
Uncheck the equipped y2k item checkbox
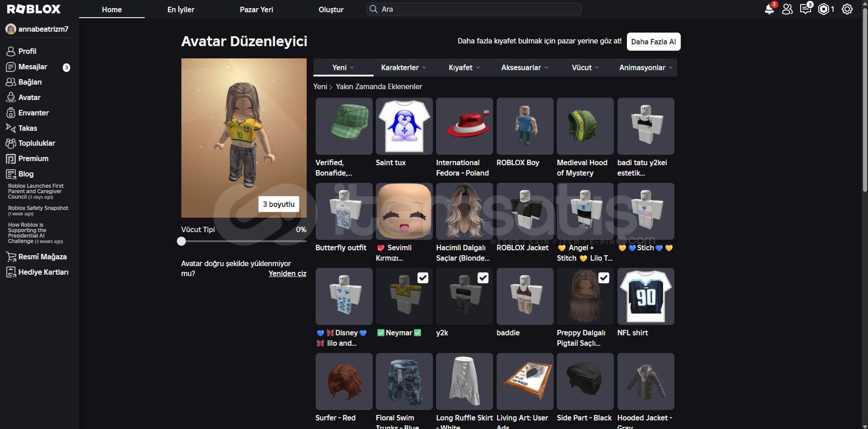point(483,278)
